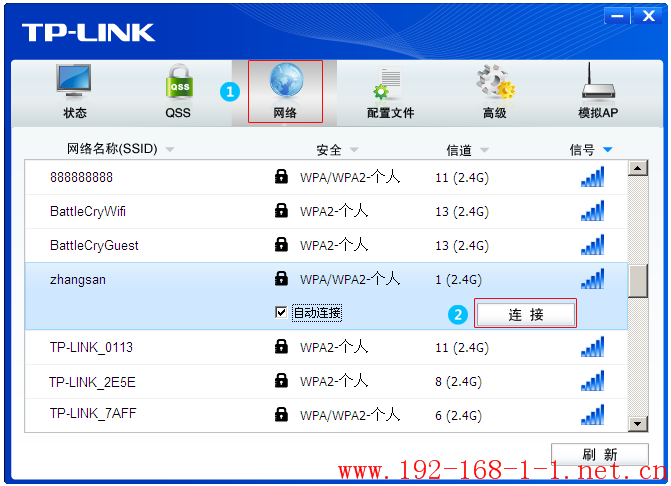Click signal bars icon for BattleCryGuest
This screenshot has width=671, height=486.
[593, 245]
